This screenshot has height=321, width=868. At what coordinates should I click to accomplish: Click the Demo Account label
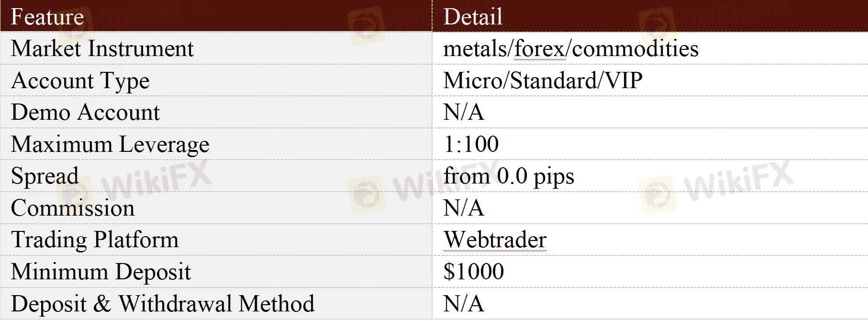click(x=85, y=113)
